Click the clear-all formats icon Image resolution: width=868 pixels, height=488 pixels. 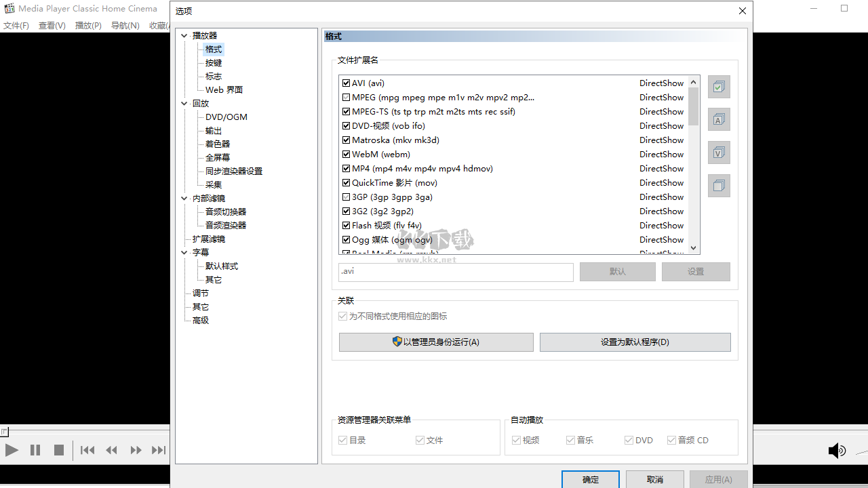[x=719, y=185]
